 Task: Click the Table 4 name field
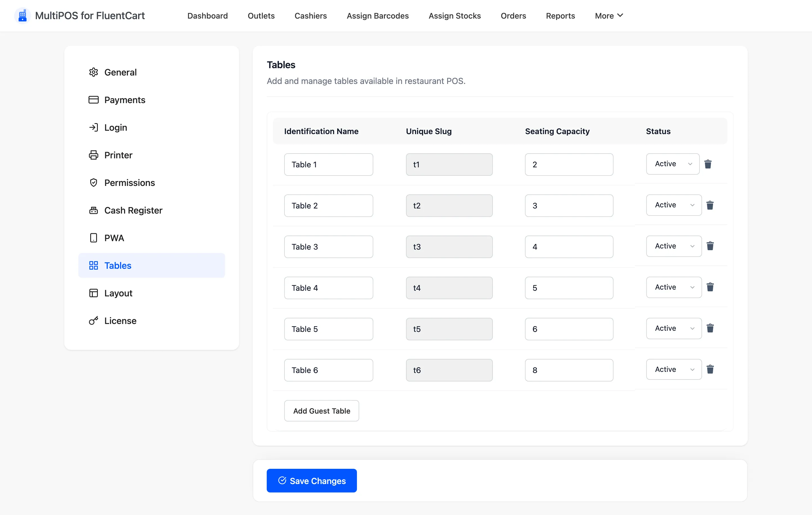[328, 288]
